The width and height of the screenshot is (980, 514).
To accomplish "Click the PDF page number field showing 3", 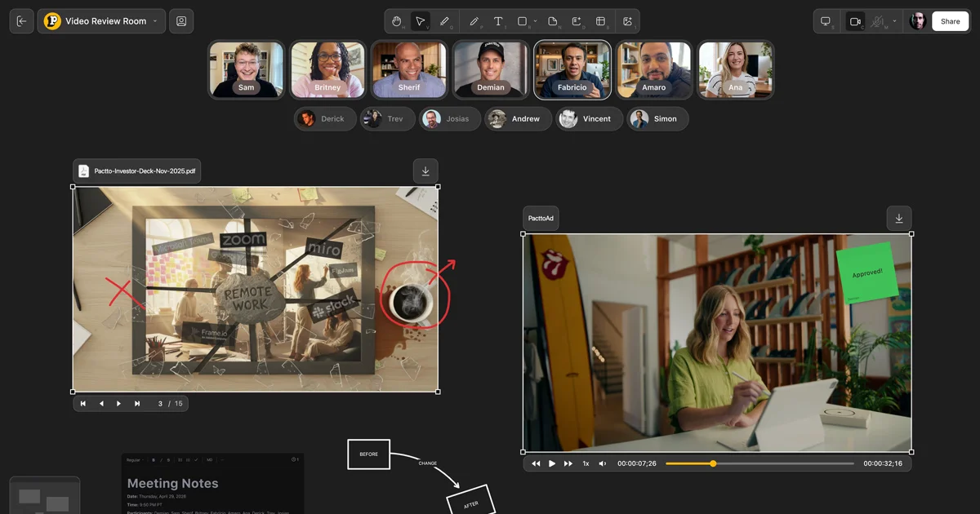I will click(x=160, y=404).
